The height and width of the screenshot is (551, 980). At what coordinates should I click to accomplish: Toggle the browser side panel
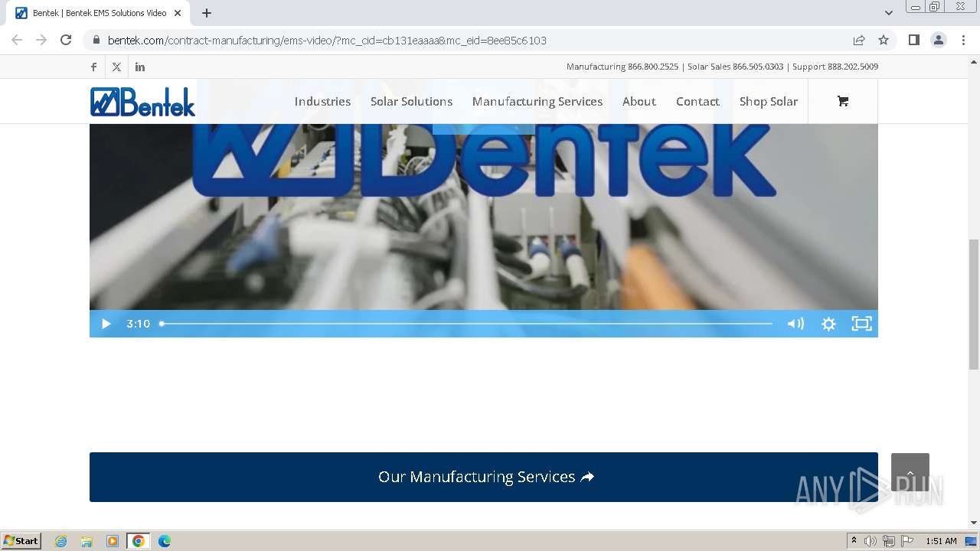pos(914,40)
